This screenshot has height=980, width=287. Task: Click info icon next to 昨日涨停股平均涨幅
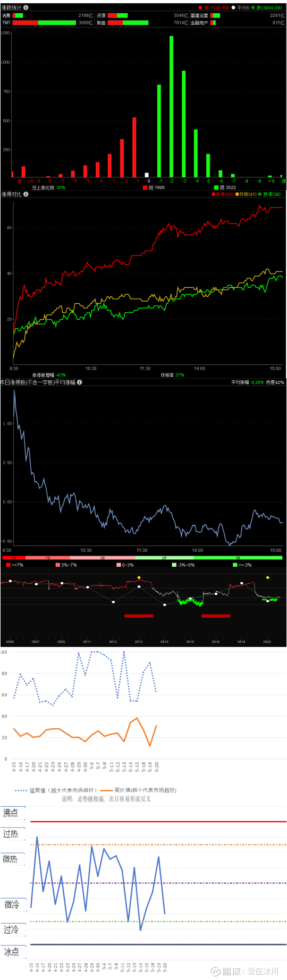(x=79, y=382)
